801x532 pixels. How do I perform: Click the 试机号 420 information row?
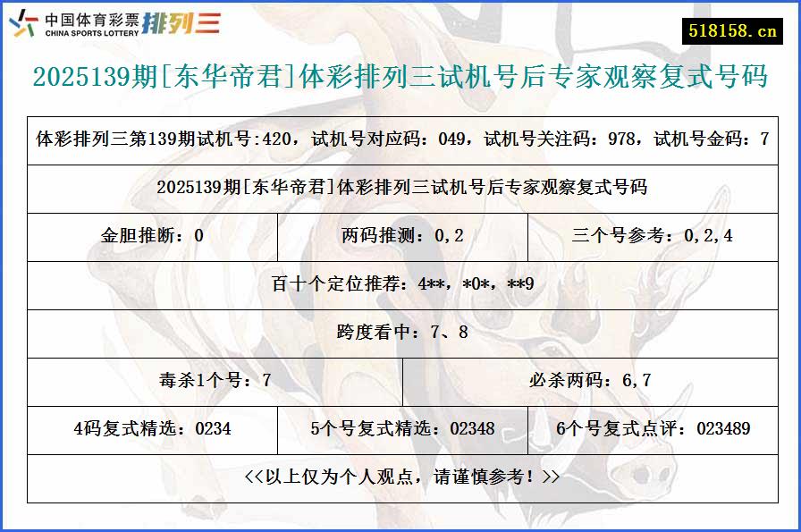(x=400, y=139)
